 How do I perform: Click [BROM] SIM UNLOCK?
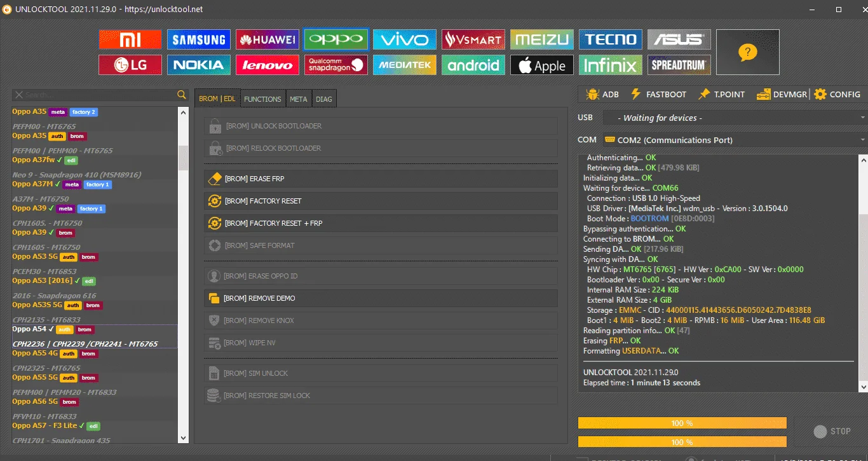pyautogui.click(x=381, y=373)
